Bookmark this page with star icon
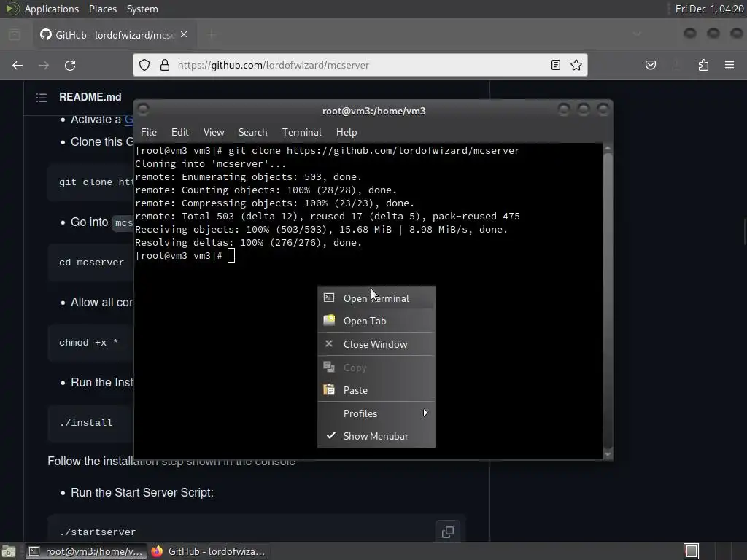The width and height of the screenshot is (747, 560). (576, 65)
